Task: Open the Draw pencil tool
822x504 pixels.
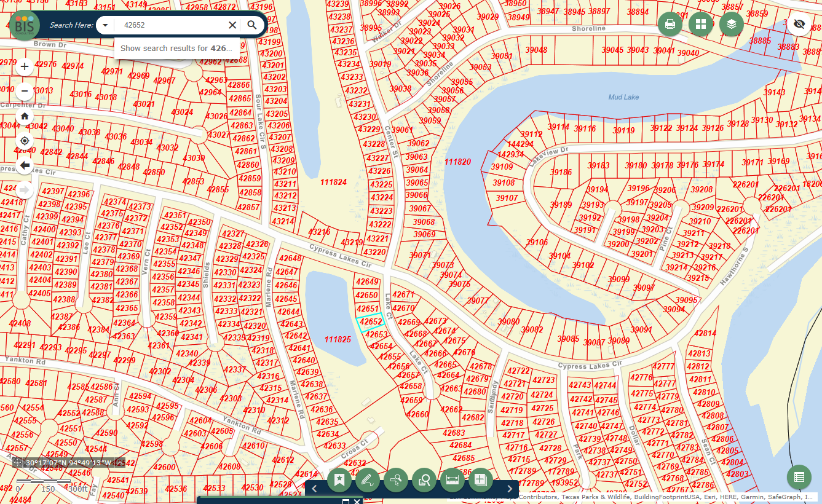Action: point(368,480)
